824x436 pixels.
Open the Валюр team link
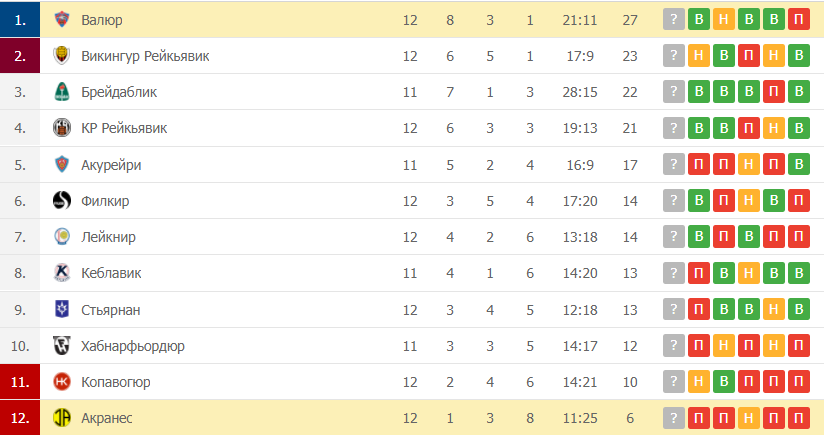(101, 20)
